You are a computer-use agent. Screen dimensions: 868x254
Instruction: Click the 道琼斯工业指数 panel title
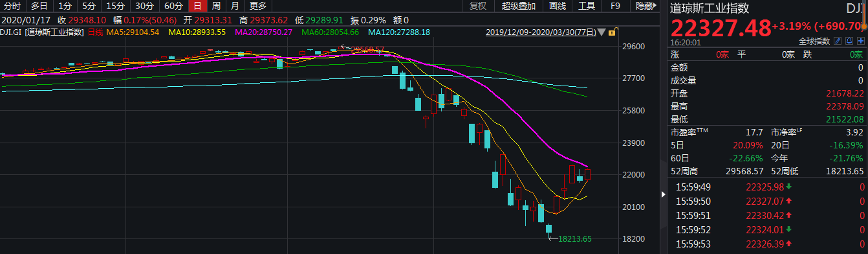tap(709, 8)
